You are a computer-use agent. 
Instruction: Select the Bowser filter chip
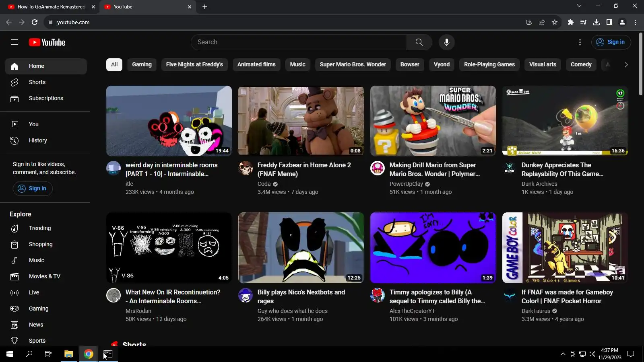pos(410,64)
